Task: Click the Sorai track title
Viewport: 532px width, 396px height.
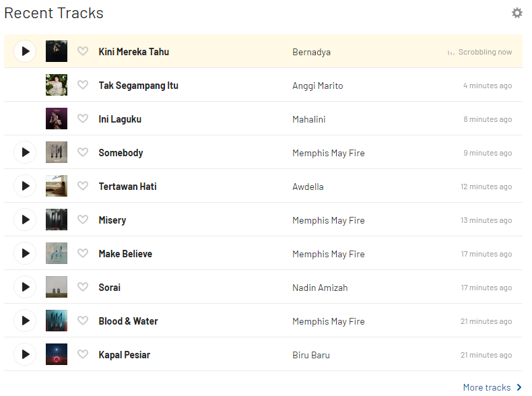Action: (x=110, y=288)
